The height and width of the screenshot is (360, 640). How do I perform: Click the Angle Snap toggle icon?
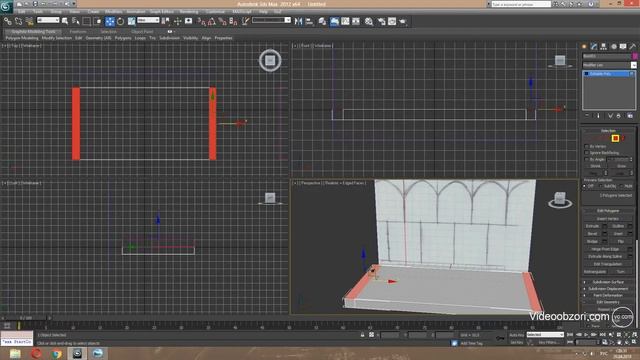point(211,21)
